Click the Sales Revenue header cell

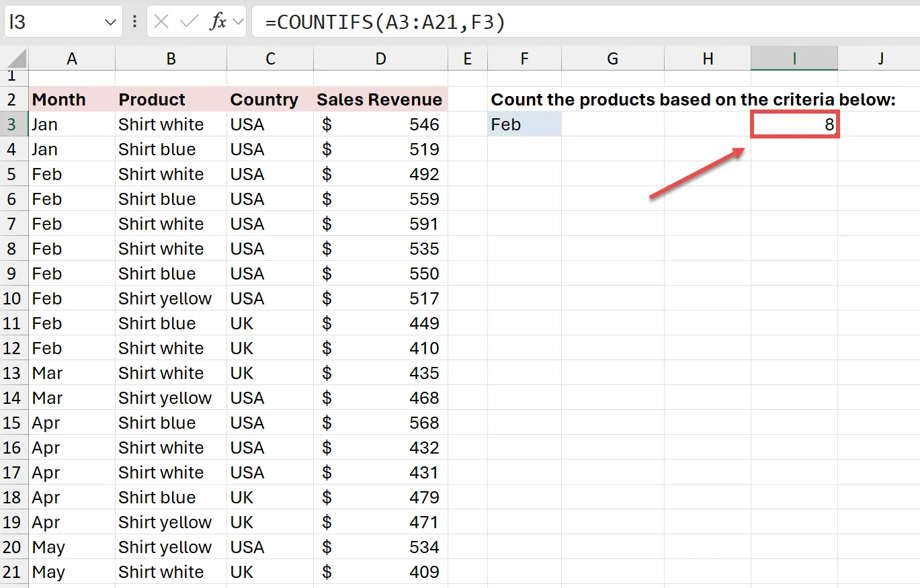pos(380,99)
